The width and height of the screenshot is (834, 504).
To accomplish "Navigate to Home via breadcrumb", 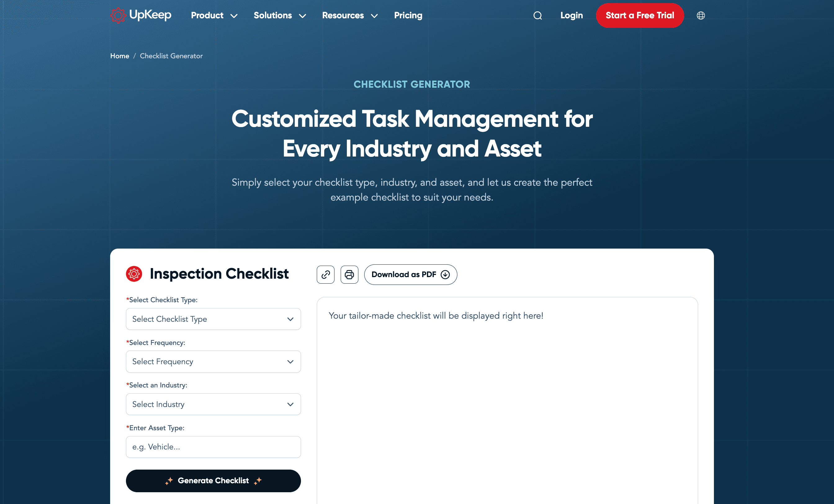I will pyautogui.click(x=119, y=56).
